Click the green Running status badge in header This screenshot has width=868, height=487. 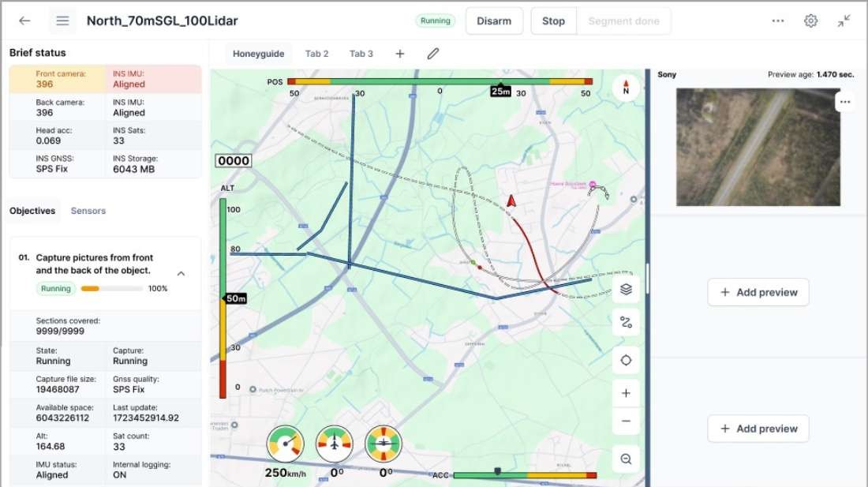435,21
